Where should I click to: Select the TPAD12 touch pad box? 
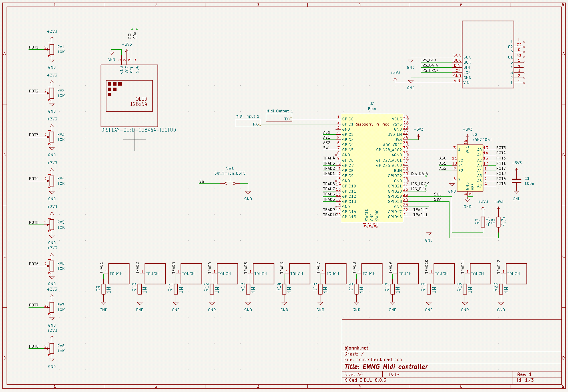516,274
